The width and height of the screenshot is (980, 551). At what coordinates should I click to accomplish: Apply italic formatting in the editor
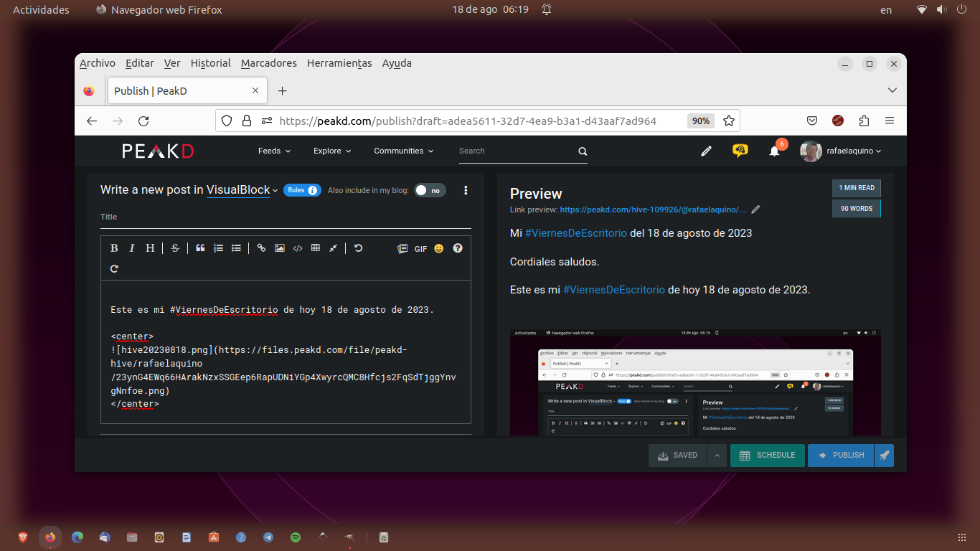pyautogui.click(x=132, y=248)
